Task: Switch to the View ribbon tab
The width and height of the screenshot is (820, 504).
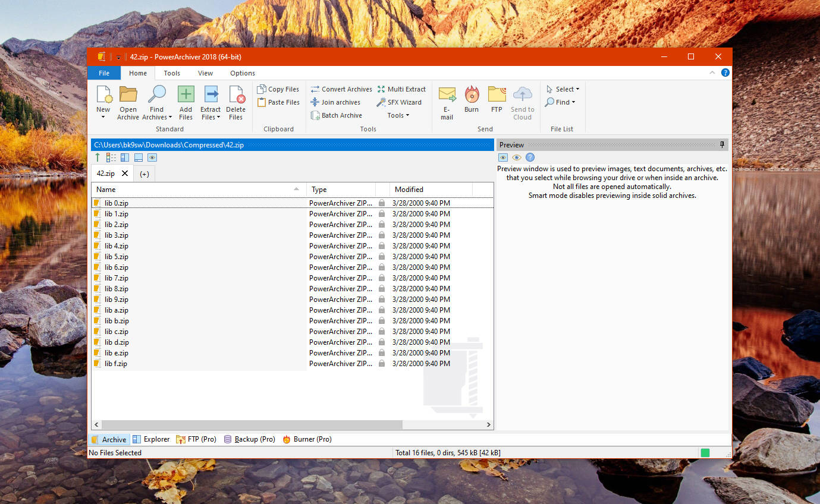Action: point(206,73)
